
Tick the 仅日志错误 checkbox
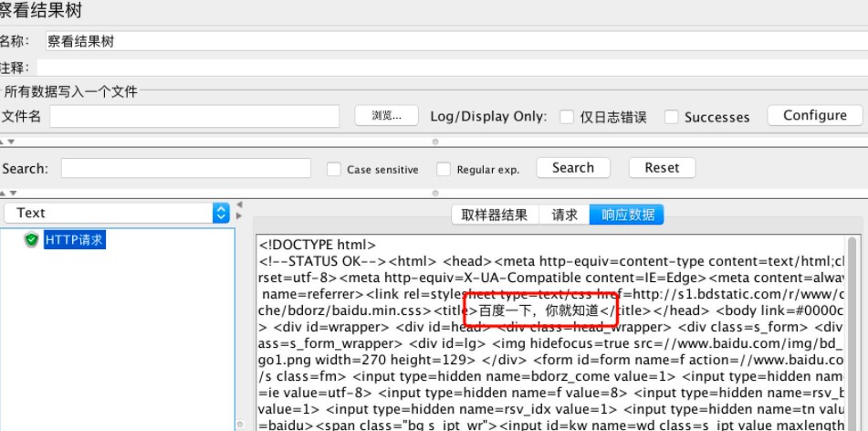click(x=566, y=117)
